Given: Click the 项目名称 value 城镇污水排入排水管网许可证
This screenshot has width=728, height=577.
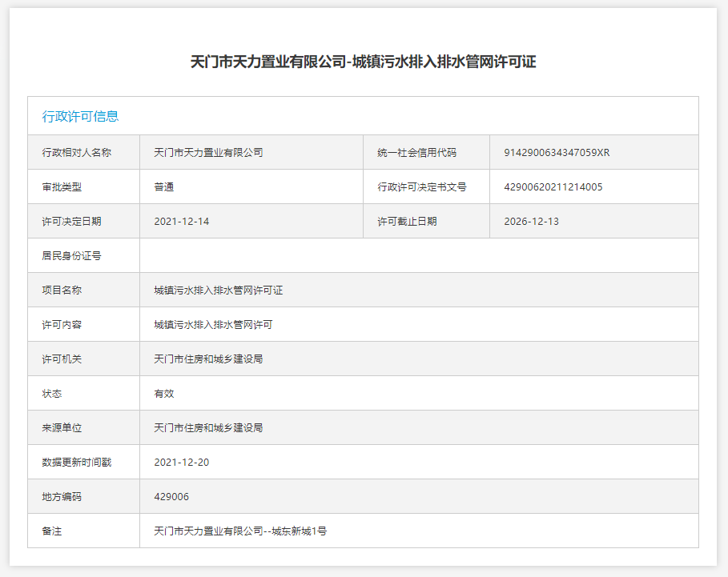Looking at the screenshot, I should tap(219, 291).
